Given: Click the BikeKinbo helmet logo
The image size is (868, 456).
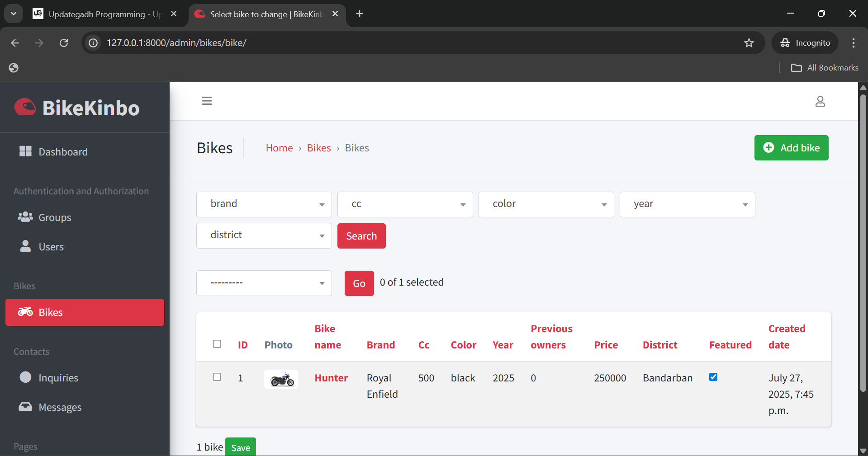Looking at the screenshot, I should [x=25, y=108].
